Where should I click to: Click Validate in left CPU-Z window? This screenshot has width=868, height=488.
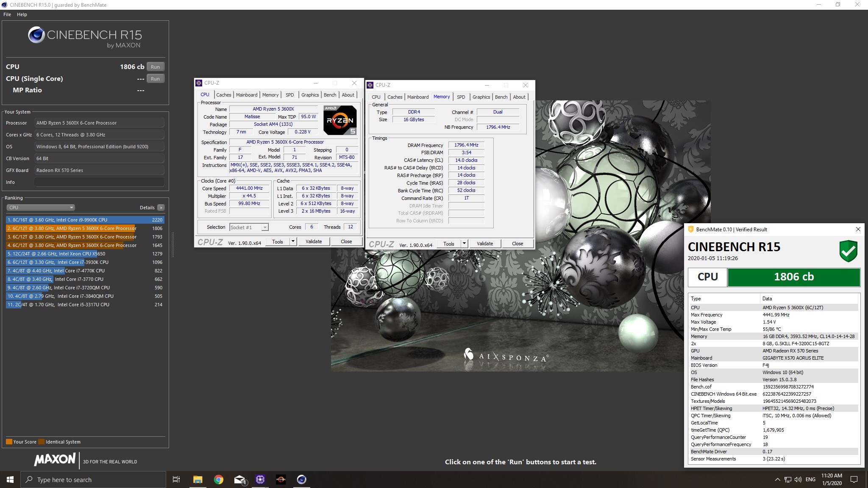click(314, 241)
